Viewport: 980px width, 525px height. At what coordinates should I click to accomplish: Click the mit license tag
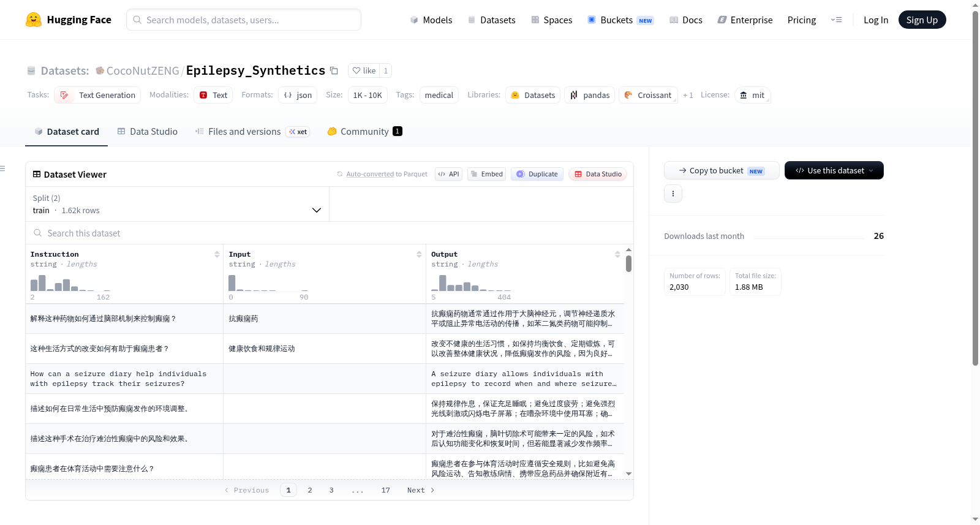pyautogui.click(x=752, y=95)
